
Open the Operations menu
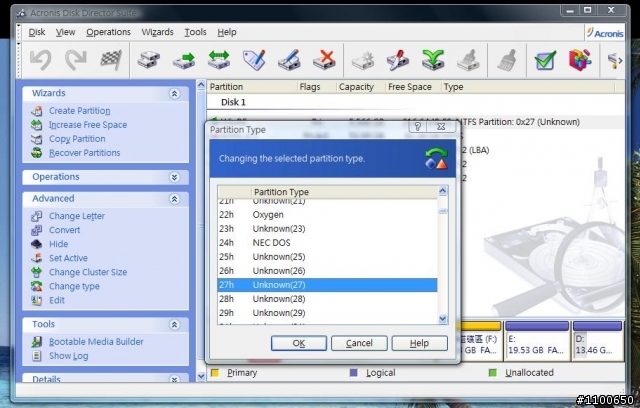108,32
